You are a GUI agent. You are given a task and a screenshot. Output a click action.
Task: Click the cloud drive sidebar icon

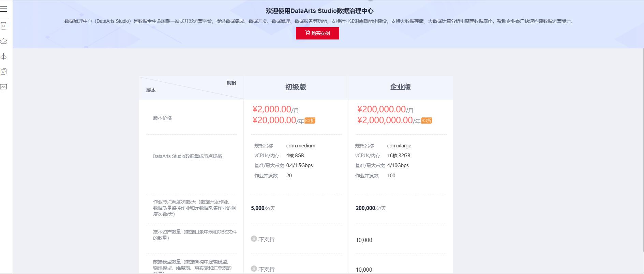tap(4, 41)
